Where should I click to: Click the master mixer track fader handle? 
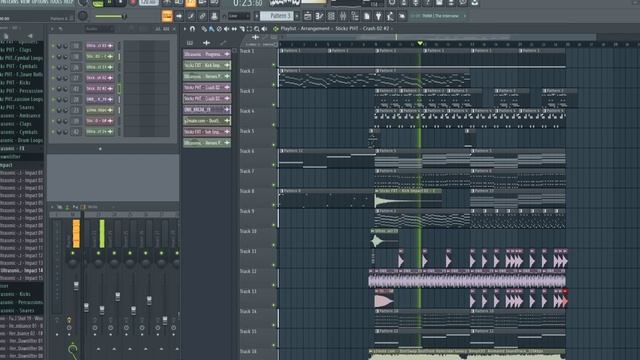coord(76,286)
